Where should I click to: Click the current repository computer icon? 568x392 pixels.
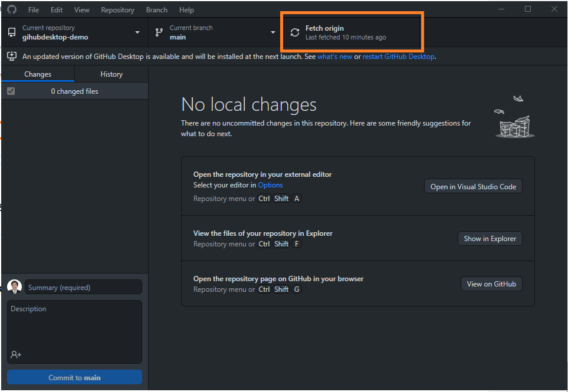tap(12, 32)
